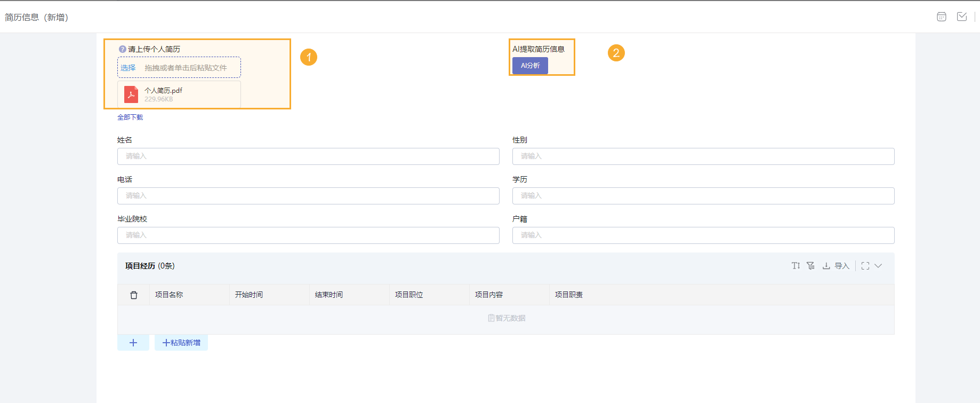Click the drag-or-paste file upload area
980x403 pixels.
point(179,68)
